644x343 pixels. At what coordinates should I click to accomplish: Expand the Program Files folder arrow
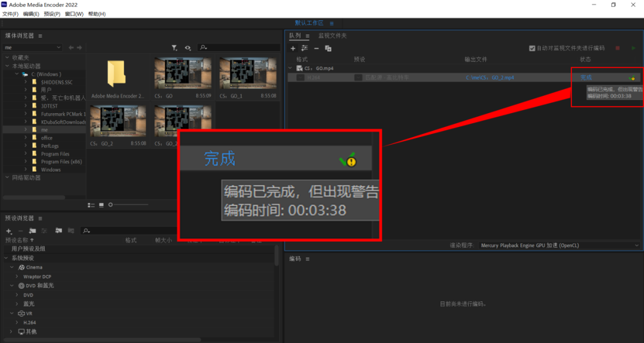coord(26,154)
